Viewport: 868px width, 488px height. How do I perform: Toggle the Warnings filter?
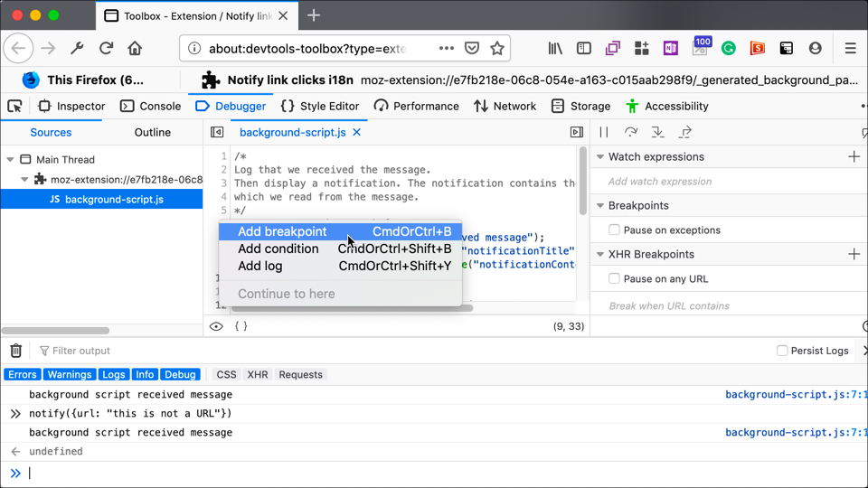70,374
